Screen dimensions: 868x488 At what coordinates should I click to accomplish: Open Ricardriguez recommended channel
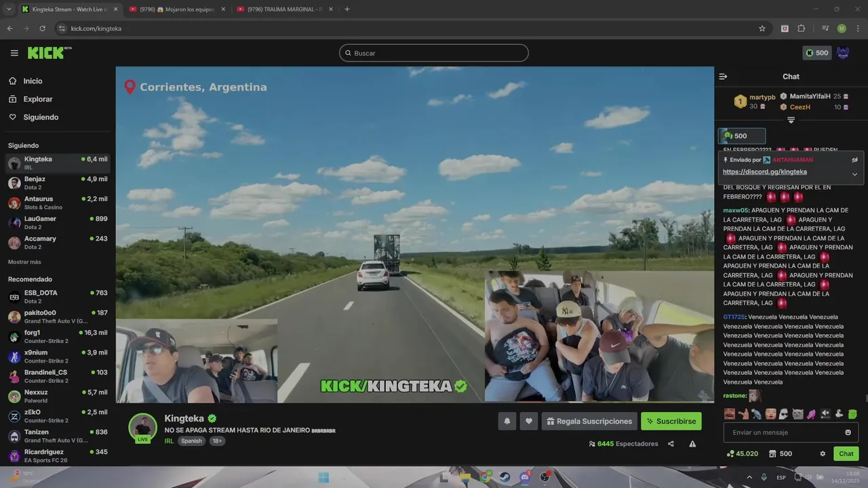58,455
